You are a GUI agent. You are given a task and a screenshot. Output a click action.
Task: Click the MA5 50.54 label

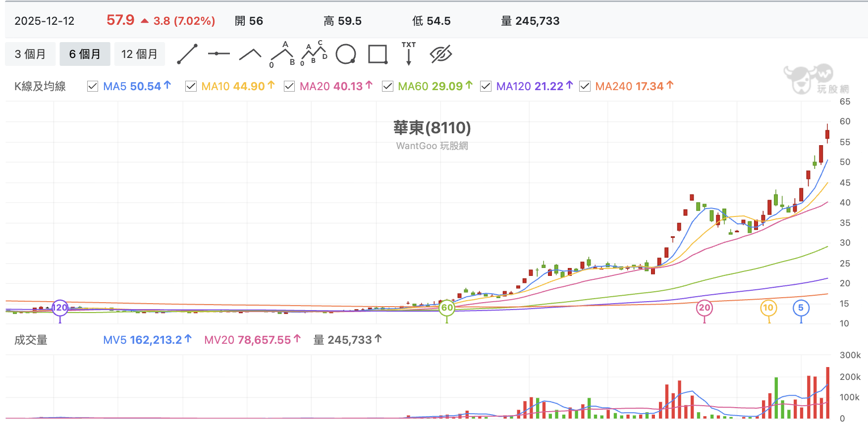[137, 86]
